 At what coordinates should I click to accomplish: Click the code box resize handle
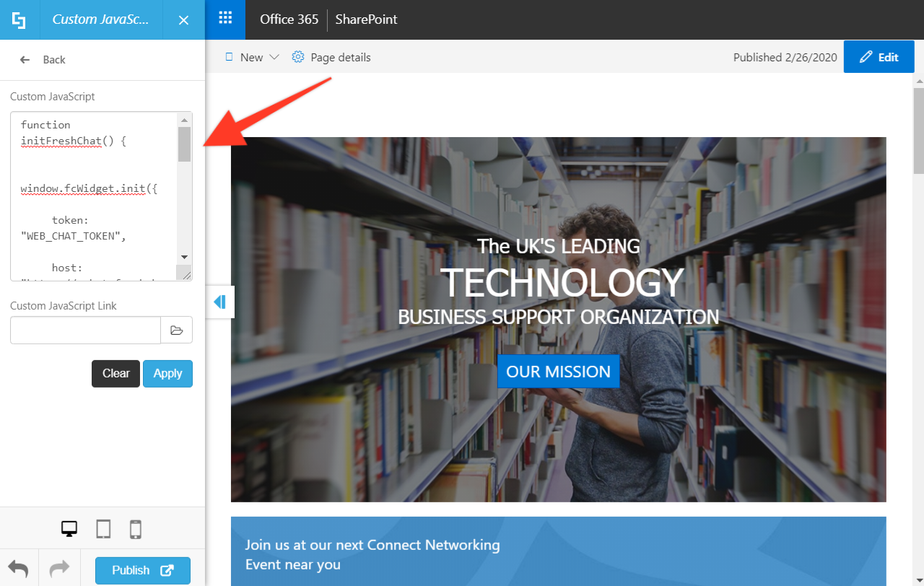click(186, 274)
